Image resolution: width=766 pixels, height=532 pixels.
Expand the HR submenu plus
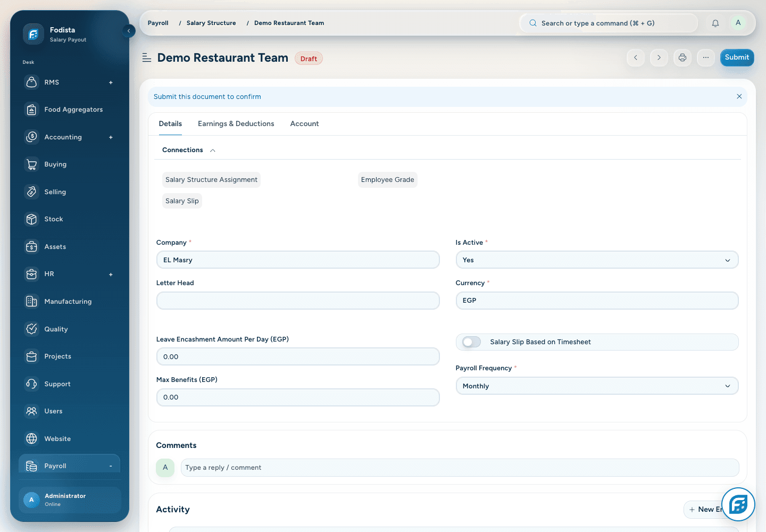(x=111, y=275)
